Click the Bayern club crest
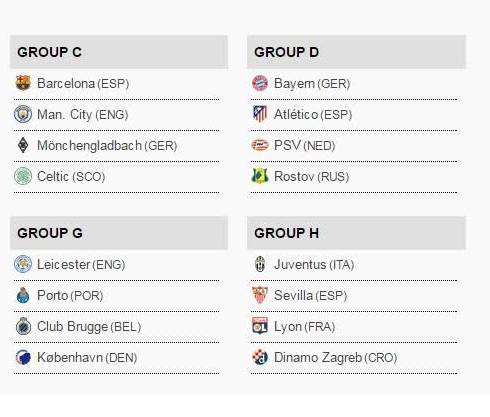Viewport: 490px width, 417px height. [x=260, y=83]
